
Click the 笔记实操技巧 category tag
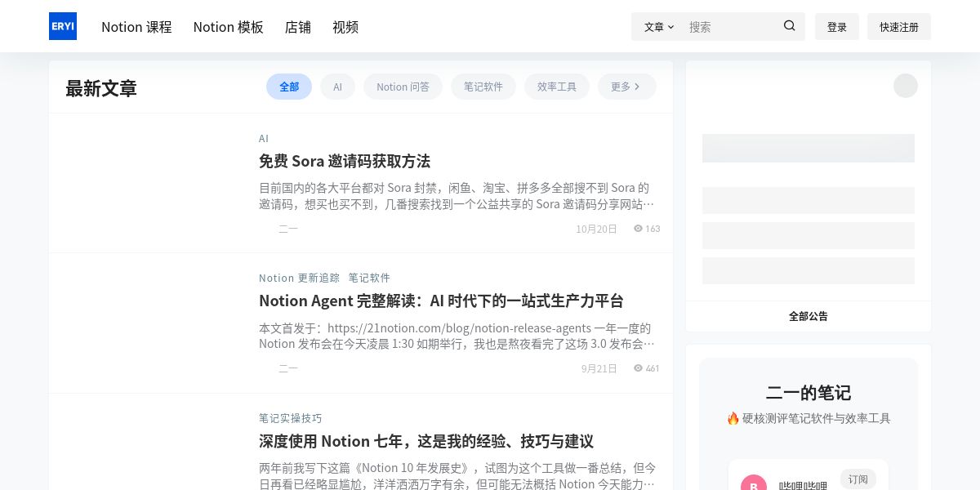[x=290, y=418]
